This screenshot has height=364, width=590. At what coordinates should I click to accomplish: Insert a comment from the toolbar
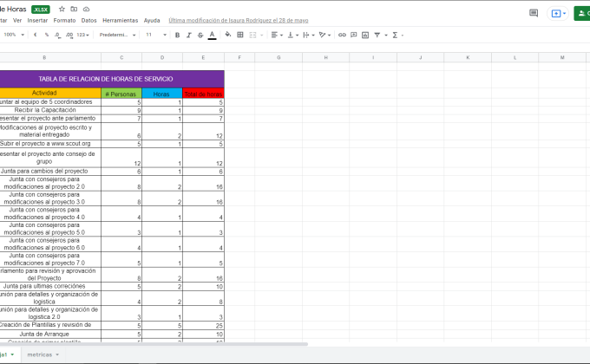pos(354,35)
